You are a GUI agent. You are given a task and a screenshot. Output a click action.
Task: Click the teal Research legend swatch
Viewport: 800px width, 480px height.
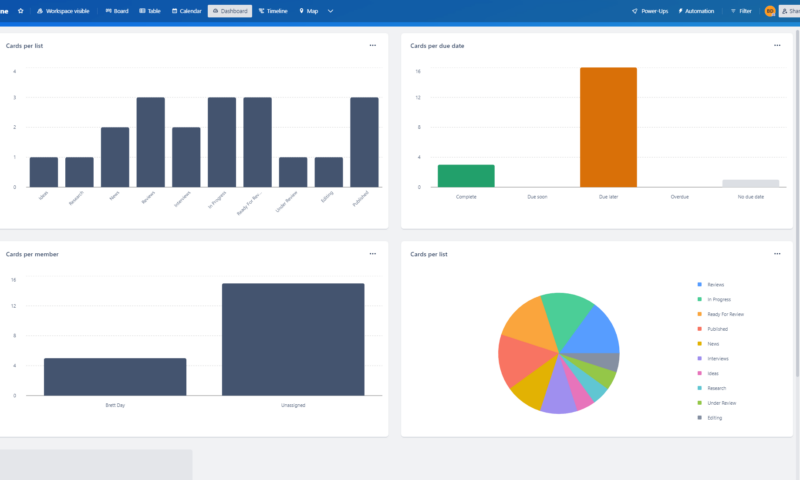point(699,388)
